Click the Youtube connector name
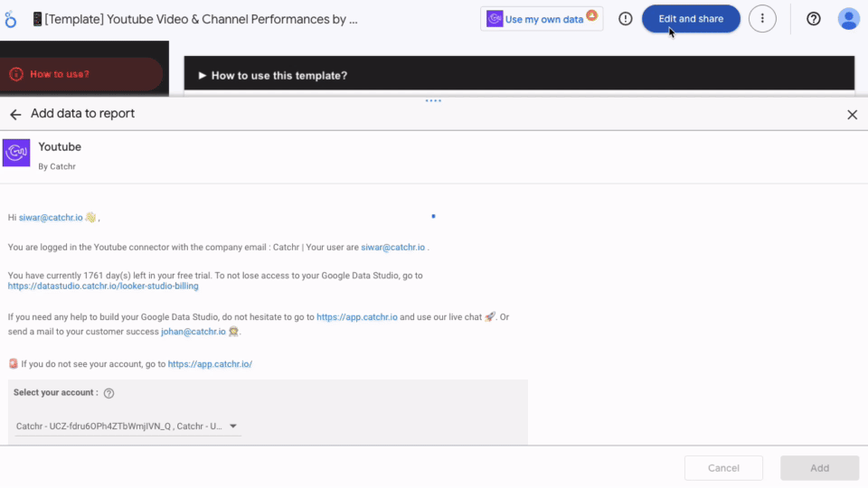 (60, 146)
